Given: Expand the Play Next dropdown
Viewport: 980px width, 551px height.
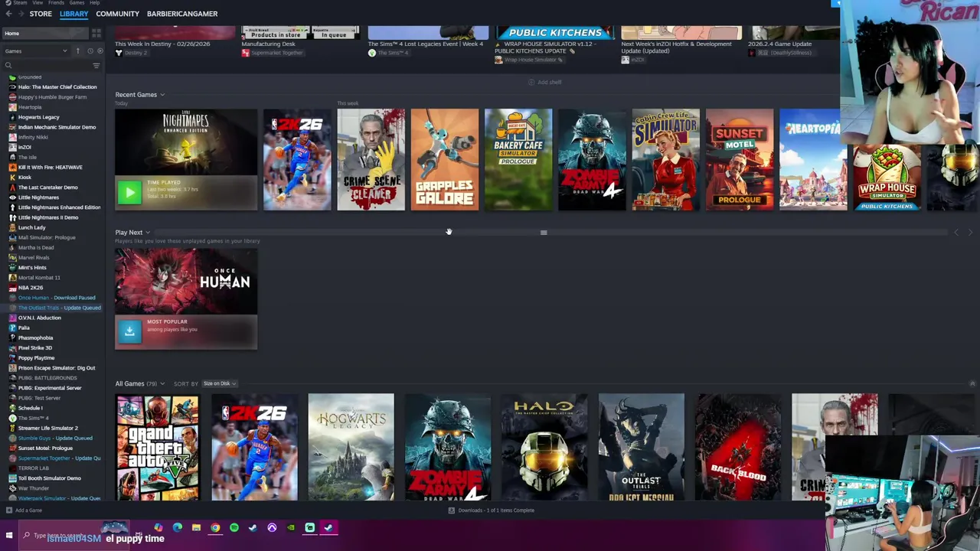Looking at the screenshot, I should 132,233.
